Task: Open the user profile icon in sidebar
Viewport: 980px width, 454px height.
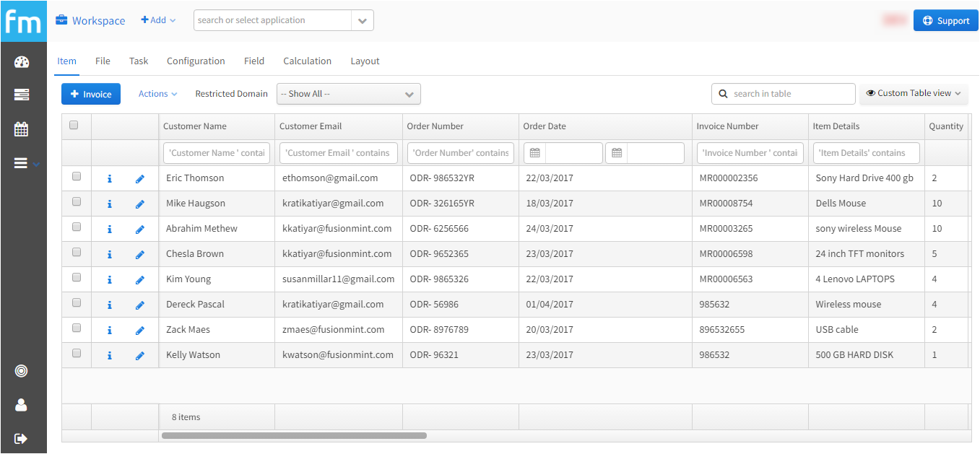Action: click(21, 405)
